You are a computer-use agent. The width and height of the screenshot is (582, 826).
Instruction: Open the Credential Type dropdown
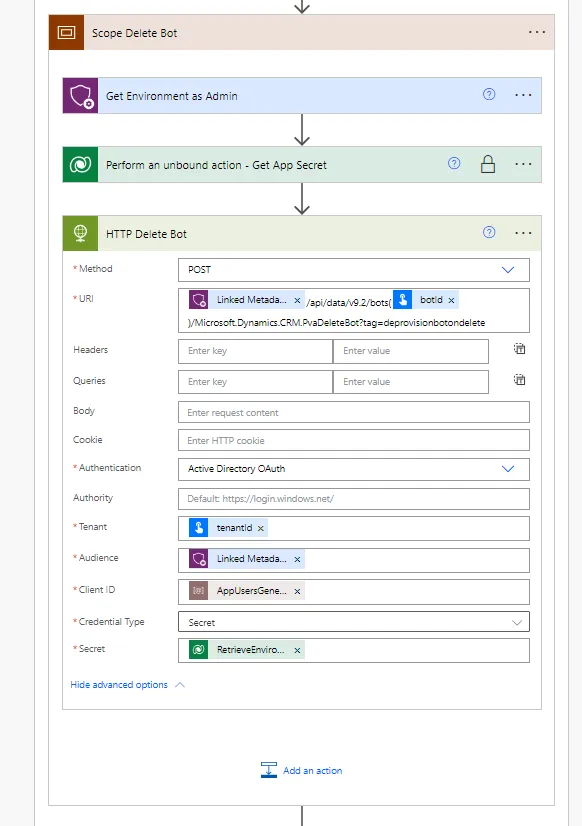[x=354, y=622]
